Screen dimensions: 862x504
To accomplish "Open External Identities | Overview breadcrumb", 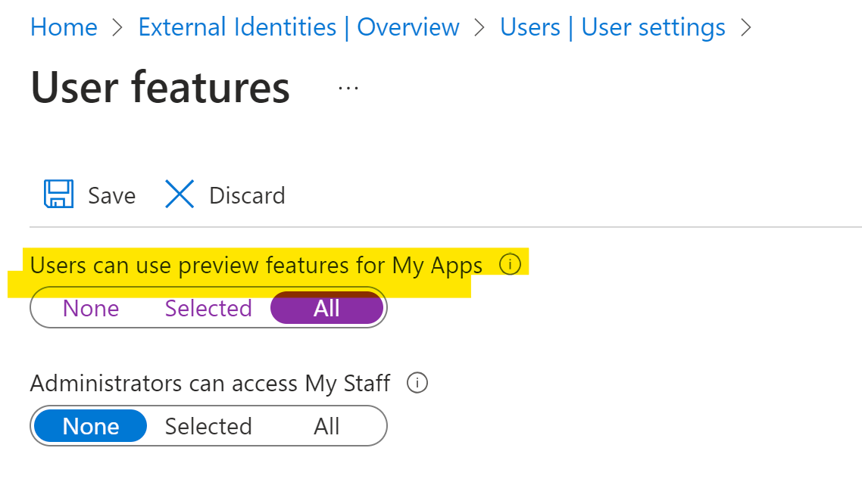I will (x=298, y=28).
